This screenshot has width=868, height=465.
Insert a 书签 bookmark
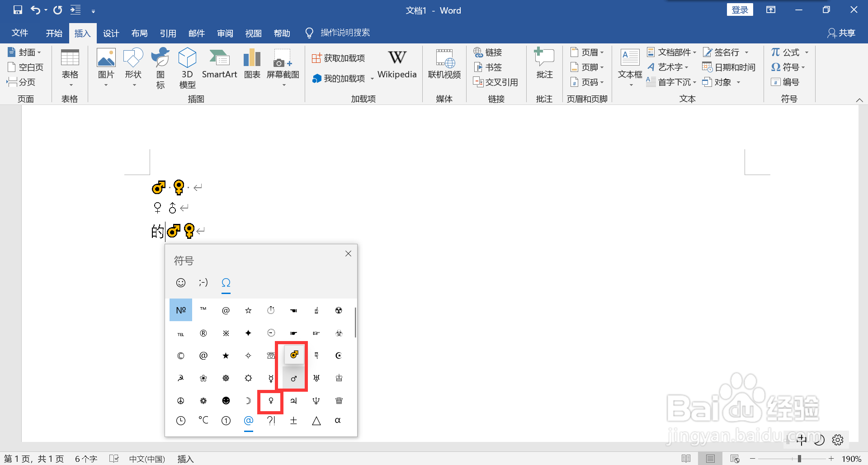click(x=488, y=67)
